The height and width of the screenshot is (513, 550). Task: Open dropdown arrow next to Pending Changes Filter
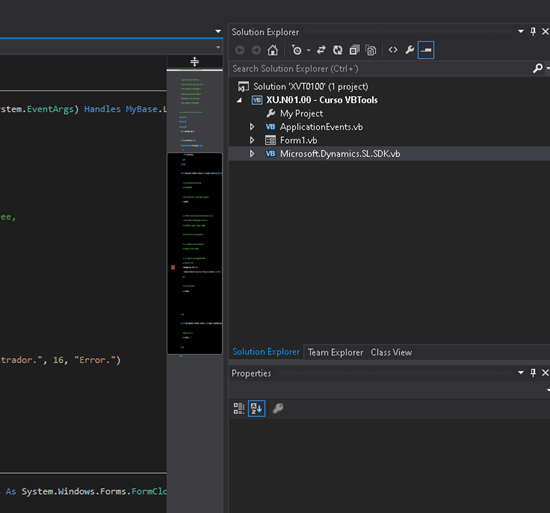click(308, 50)
